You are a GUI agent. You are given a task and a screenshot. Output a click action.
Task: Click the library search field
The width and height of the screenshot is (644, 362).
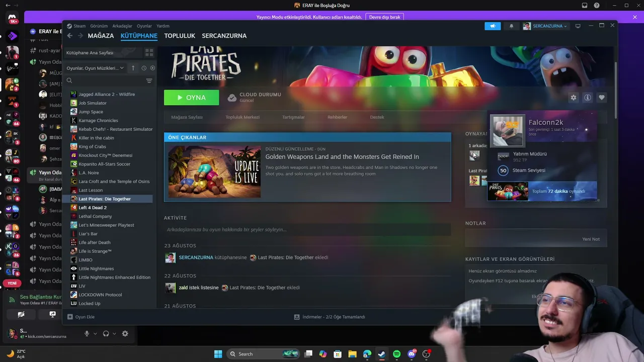click(x=106, y=80)
